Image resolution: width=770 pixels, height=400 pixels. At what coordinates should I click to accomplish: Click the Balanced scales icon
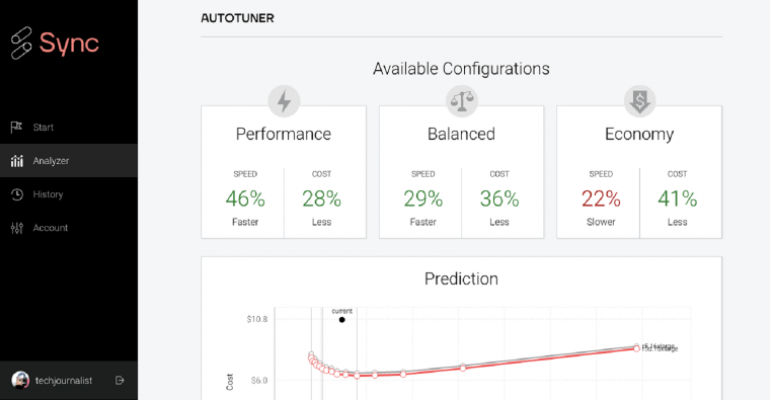coord(461,100)
